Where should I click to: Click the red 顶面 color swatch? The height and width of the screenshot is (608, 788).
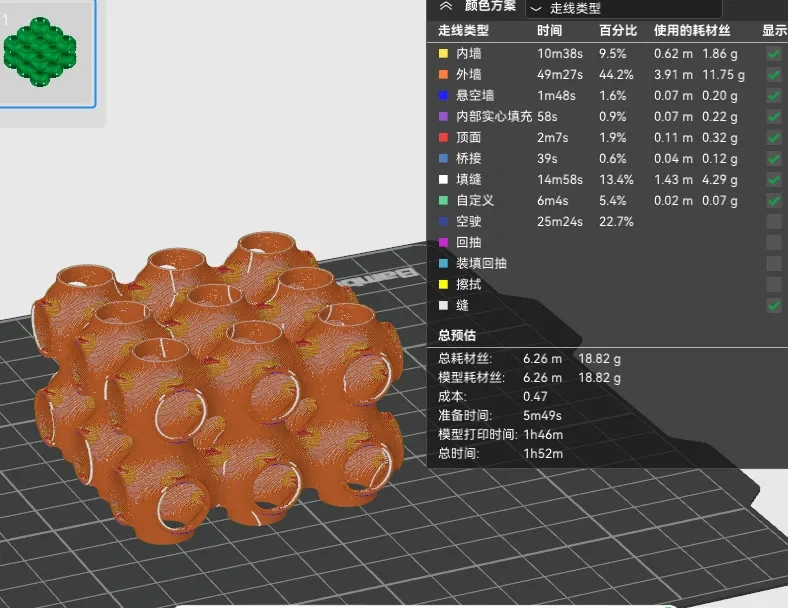(443, 138)
